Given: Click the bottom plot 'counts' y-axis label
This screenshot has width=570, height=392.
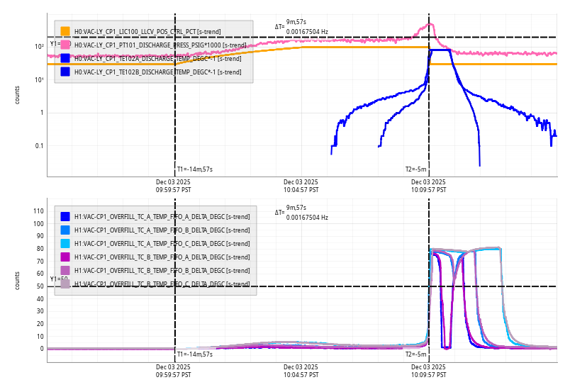Looking at the screenshot, I should (x=18, y=280).
